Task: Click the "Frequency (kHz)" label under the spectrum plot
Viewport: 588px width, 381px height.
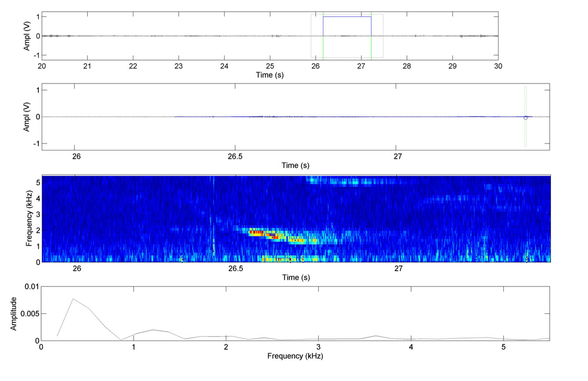Action: (295, 356)
